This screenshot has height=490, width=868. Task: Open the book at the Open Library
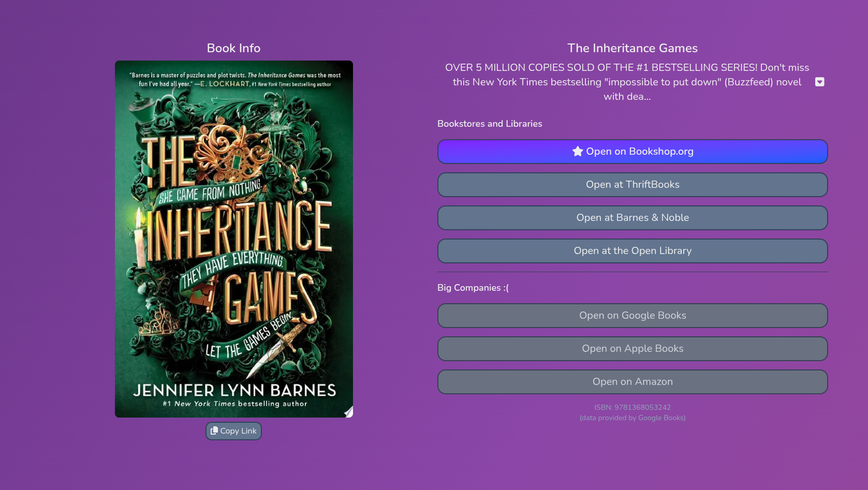[632, 251]
